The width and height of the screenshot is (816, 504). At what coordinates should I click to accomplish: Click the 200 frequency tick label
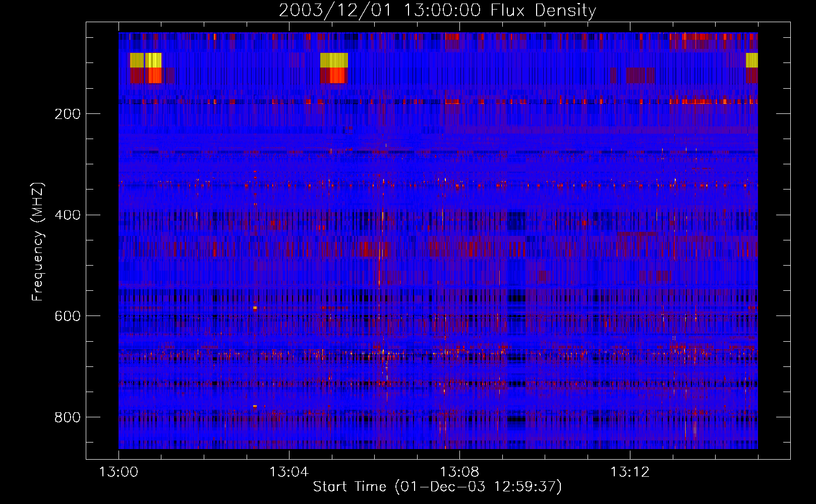(68, 114)
